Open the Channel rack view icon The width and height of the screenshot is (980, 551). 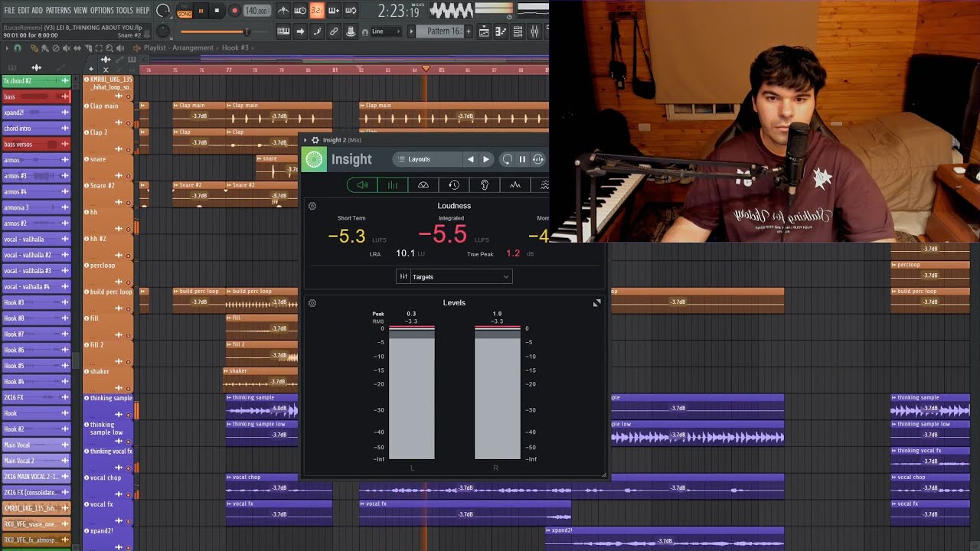coord(518,31)
